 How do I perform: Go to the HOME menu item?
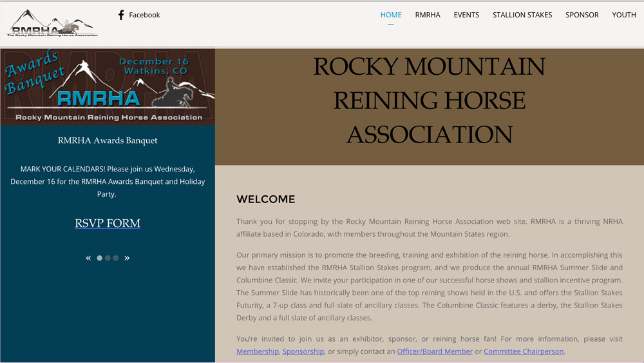click(391, 15)
